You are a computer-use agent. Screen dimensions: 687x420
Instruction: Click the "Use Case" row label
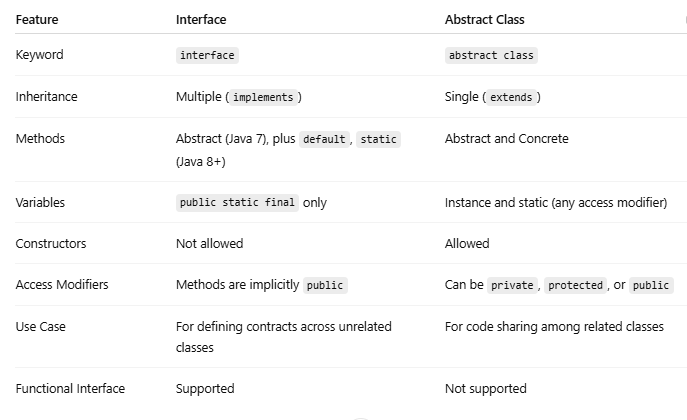[40, 327]
